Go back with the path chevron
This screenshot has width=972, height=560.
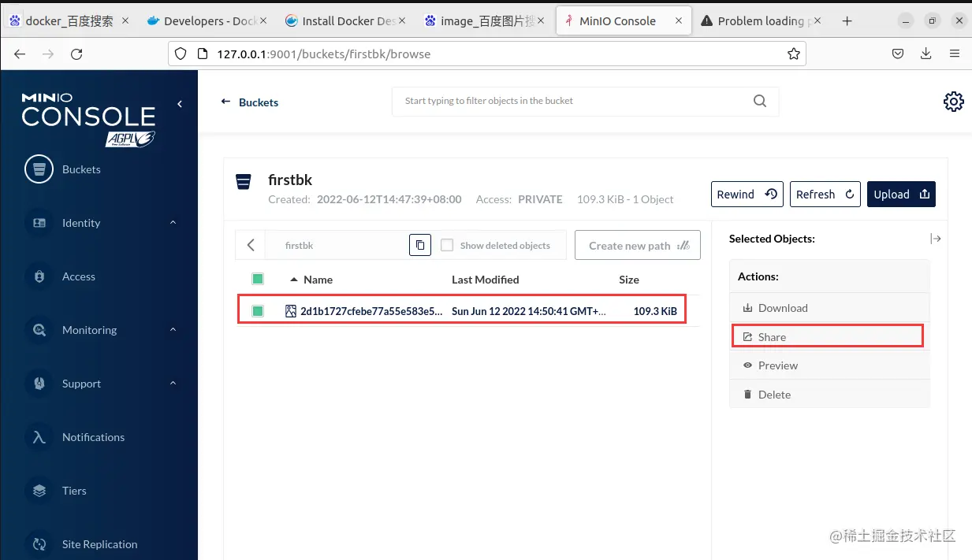[251, 245]
